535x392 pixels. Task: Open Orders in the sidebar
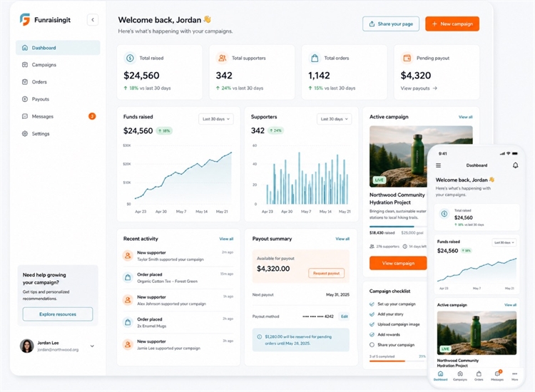(58, 82)
